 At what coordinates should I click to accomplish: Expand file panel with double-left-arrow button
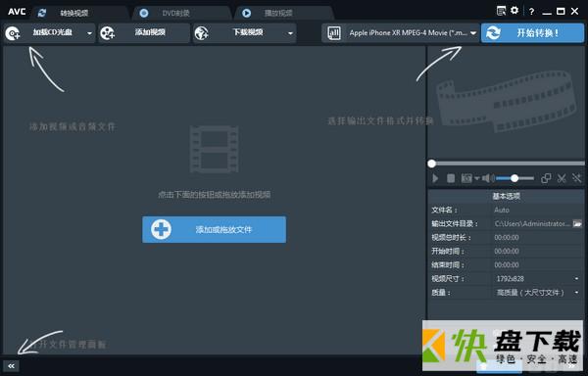click(x=11, y=366)
